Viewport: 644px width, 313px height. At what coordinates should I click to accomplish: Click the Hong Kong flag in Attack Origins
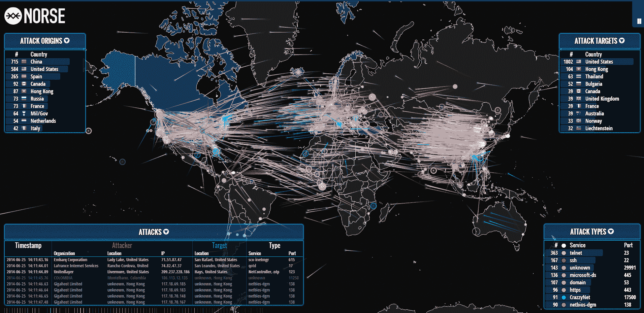(24, 91)
